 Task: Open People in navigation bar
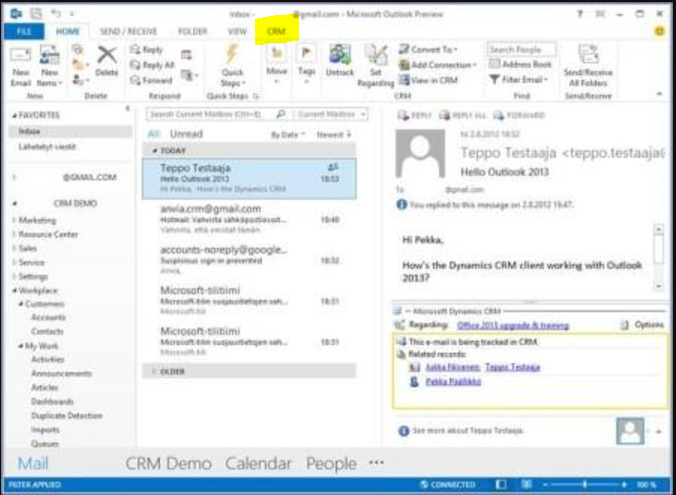click(x=331, y=464)
